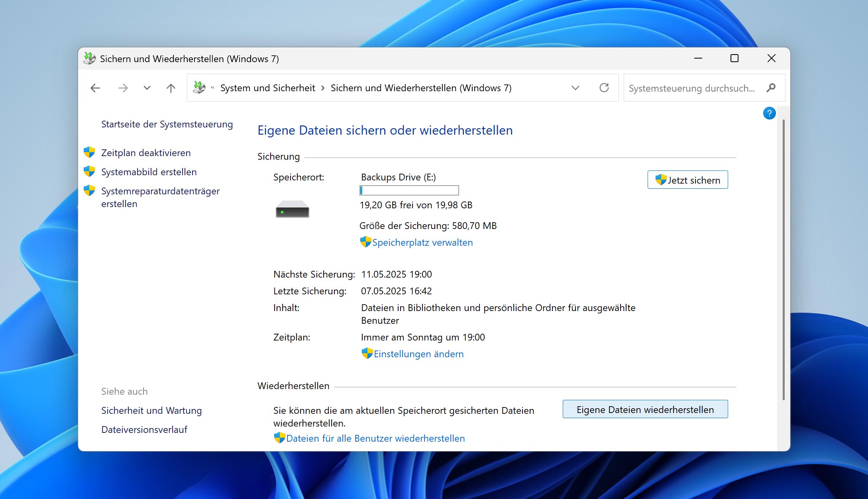Click the Sichern und Wiederherstellen breadcrumb
Screen dimensions: 868x499
pyautogui.click(x=421, y=88)
